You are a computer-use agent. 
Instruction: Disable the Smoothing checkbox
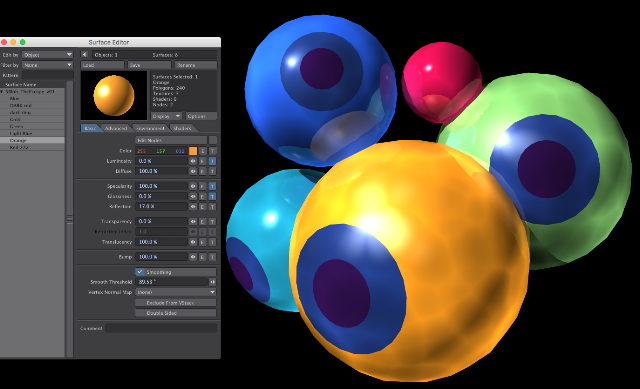(x=140, y=272)
